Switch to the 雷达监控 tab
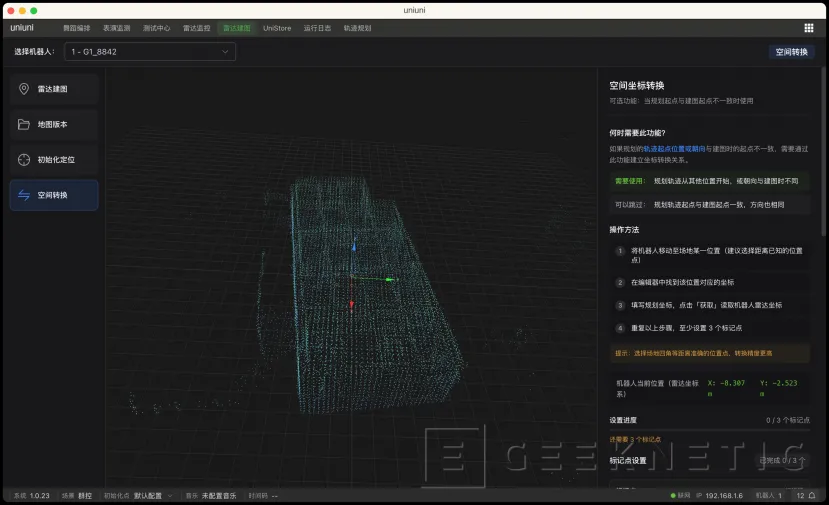The height and width of the screenshot is (505, 829). coord(197,28)
